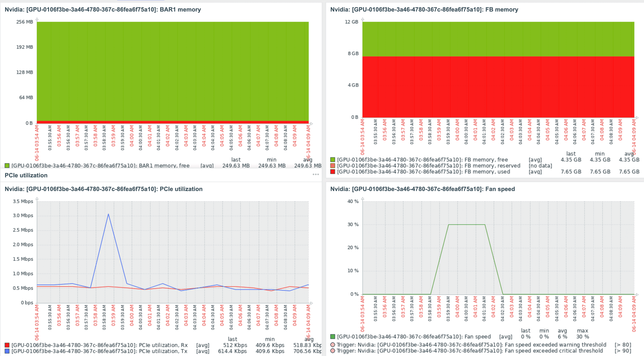Click the PCIe utilization widget header text
The width and height of the screenshot is (644, 356).
tap(26, 175)
